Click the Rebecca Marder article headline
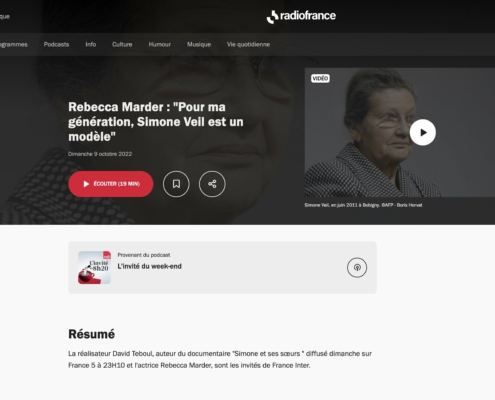495x400 pixels. [x=156, y=122]
